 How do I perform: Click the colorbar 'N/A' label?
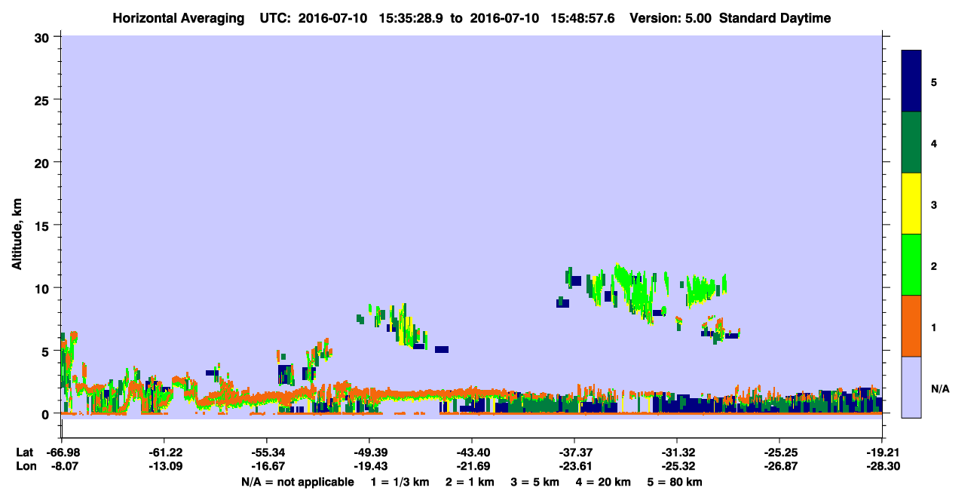tap(940, 388)
